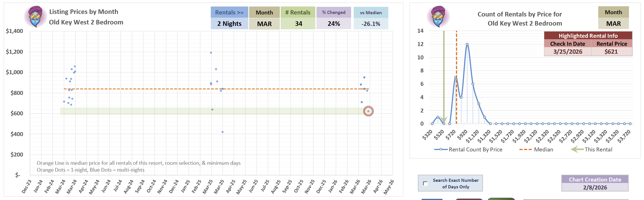
Task: Click the genie logo in Listing Prices chart
Action: (x=36, y=16)
